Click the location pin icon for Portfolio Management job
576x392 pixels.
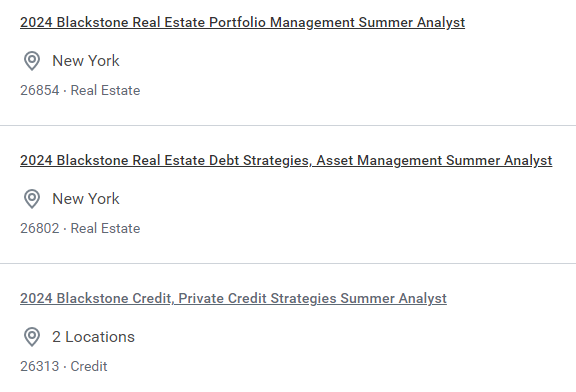tap(32, 61)
